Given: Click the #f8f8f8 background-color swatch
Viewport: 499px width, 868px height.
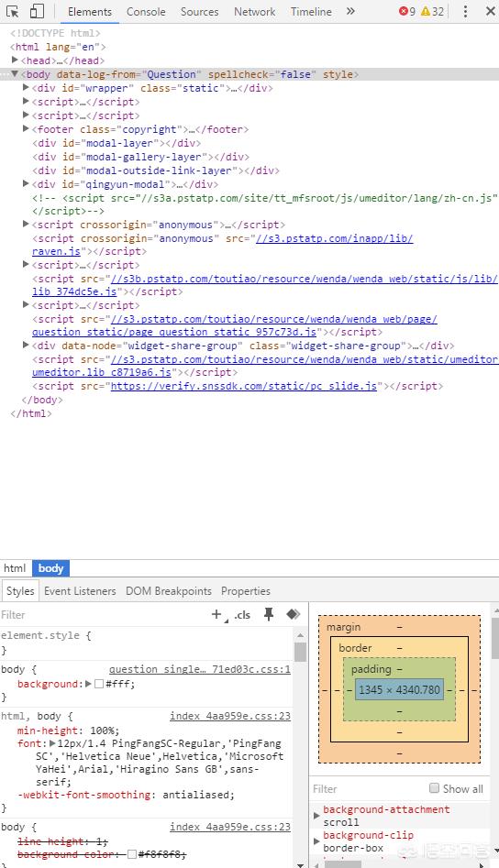Looking at the screenshot, I should [132, 855].
